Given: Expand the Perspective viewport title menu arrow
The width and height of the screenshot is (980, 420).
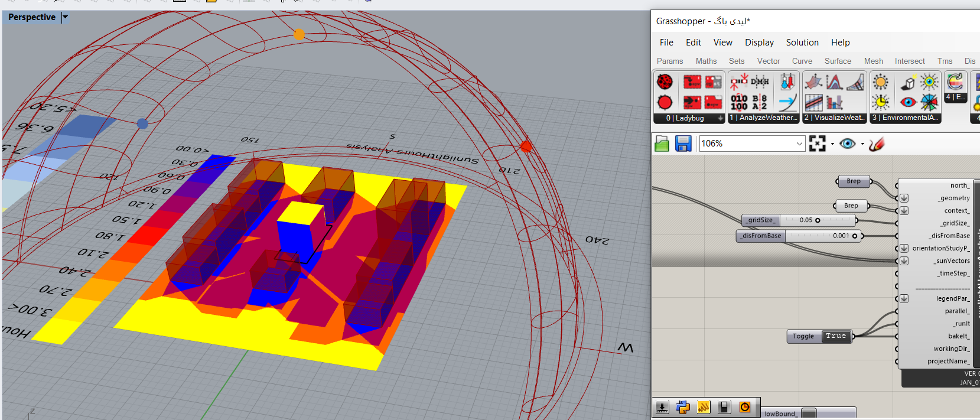Looking at the screenshot, I should tap(65, 17).
